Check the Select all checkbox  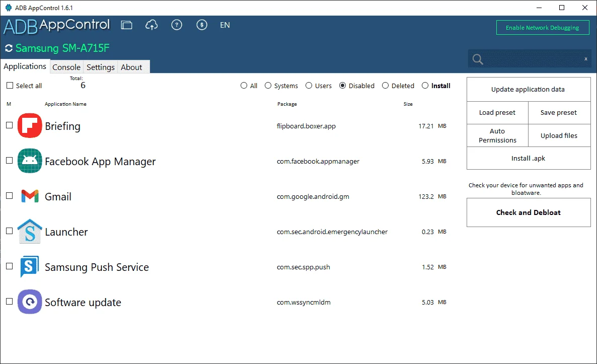click(x=10, y=86)
